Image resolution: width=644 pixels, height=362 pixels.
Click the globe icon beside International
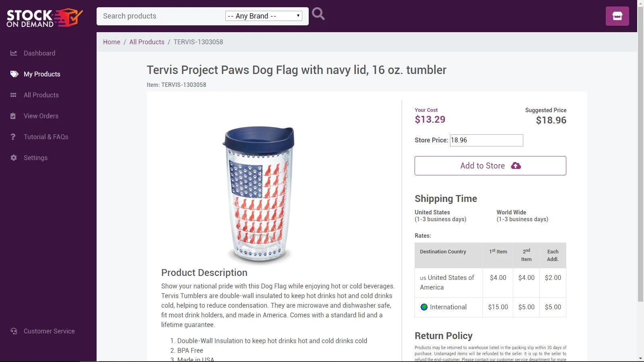[424, 307]
